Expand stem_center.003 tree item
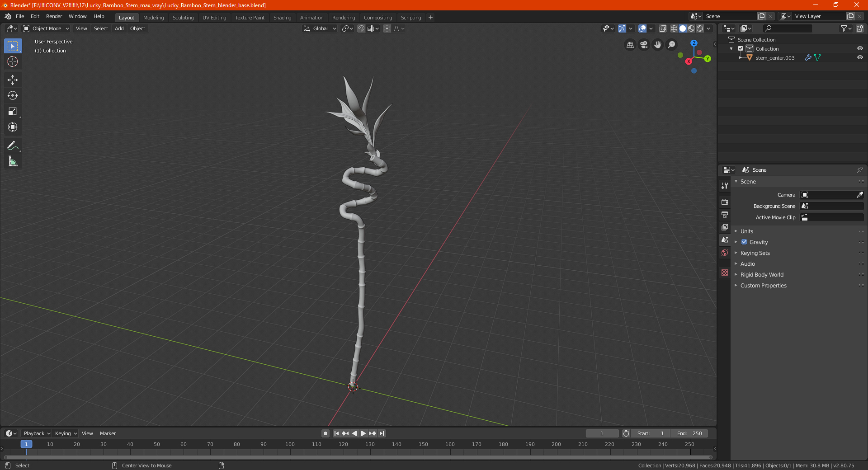Viewport: 868px width, 470px height. [740, 57]
